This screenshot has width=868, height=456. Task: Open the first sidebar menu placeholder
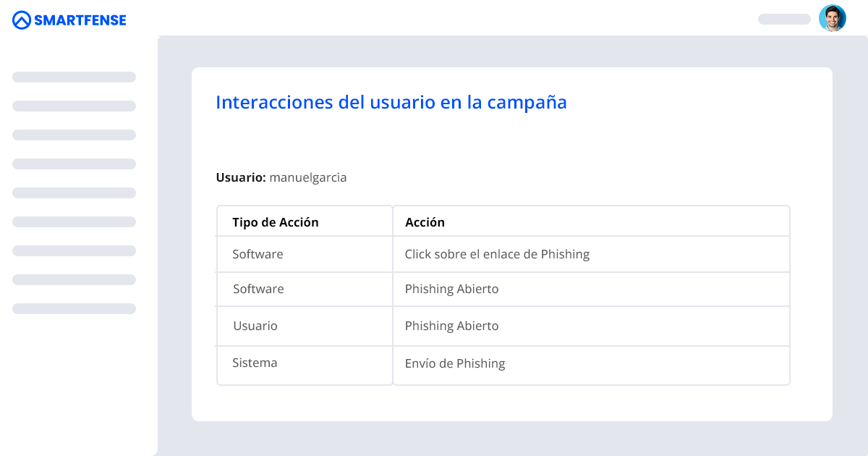tap(74, 77)
